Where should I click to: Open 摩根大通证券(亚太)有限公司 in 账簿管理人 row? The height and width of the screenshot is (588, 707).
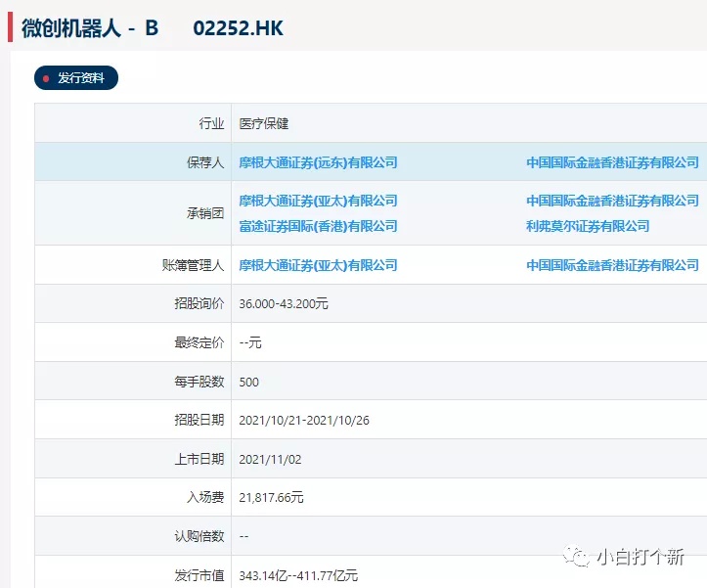pos(318,265)
